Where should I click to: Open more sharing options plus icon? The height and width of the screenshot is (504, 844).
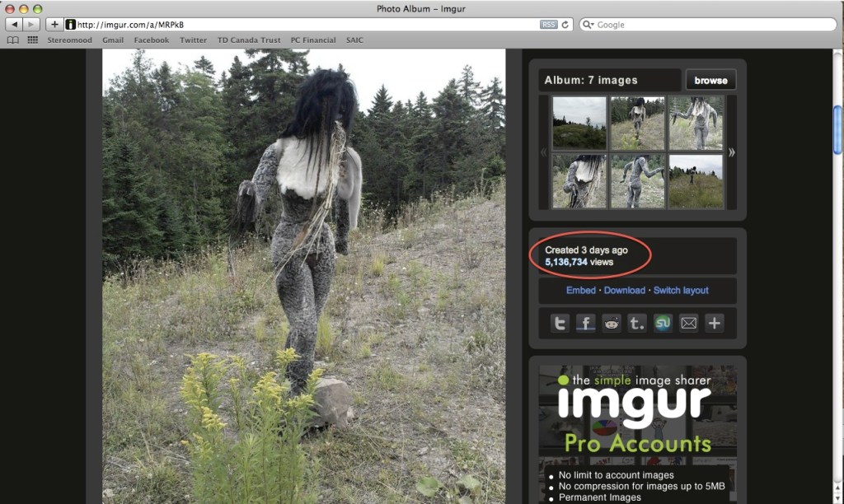click(x=714, y=324)
